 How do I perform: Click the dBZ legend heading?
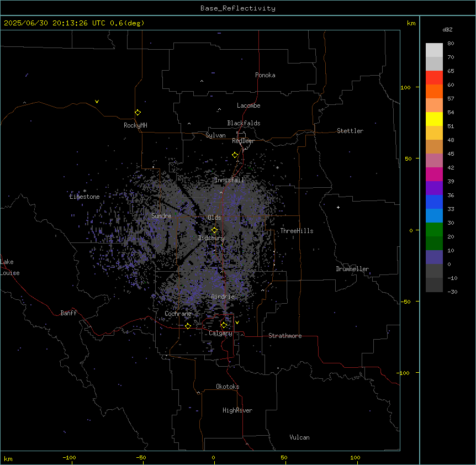447,29
